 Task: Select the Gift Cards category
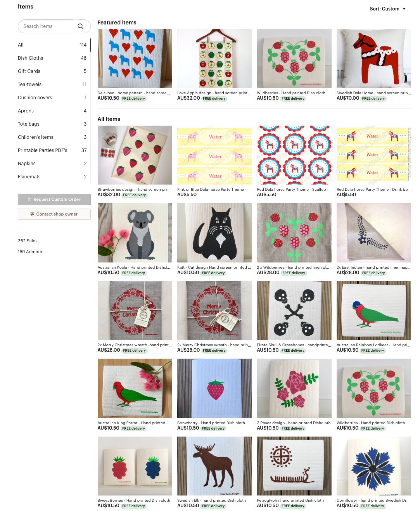52,71
